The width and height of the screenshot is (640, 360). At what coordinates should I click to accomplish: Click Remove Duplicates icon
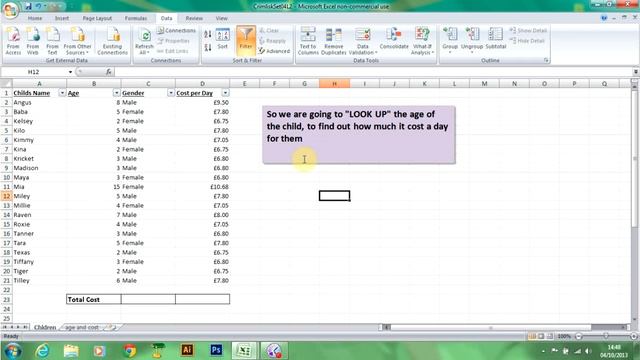[333, 40]
